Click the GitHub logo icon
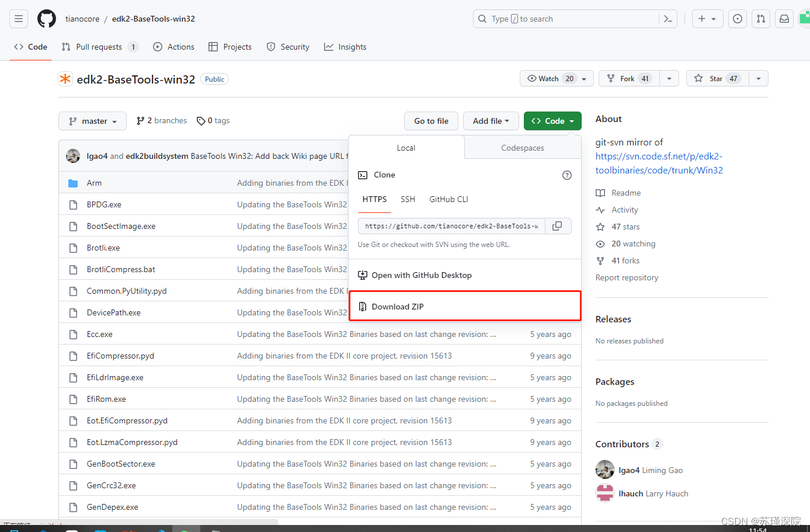Image resolution: width=810 pixels, height=532 pixels. click(47, 19)
